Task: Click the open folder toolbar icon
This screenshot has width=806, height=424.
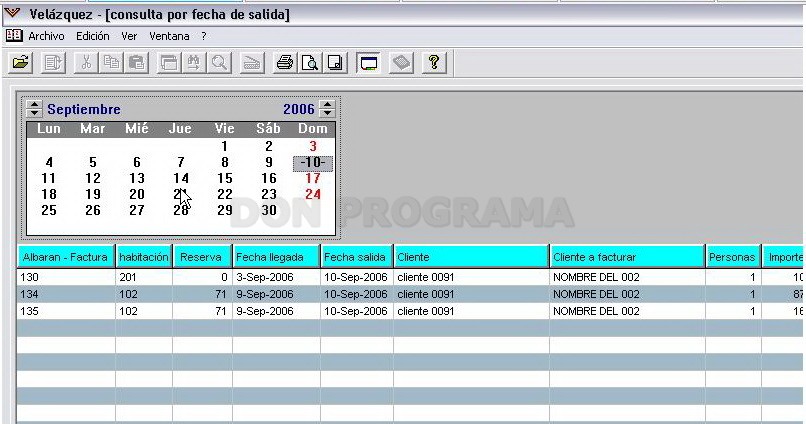Action: point(21,63)
